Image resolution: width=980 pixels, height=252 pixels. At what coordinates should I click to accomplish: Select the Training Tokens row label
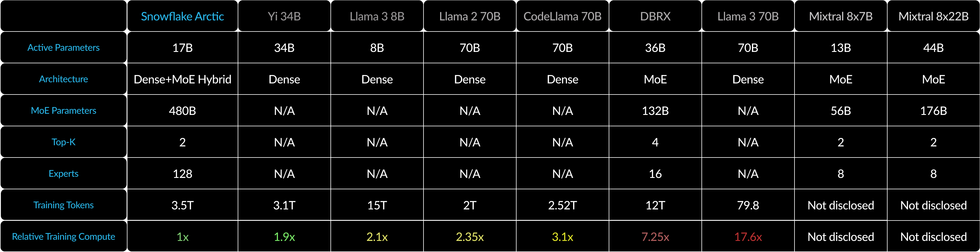pos(64,205)
